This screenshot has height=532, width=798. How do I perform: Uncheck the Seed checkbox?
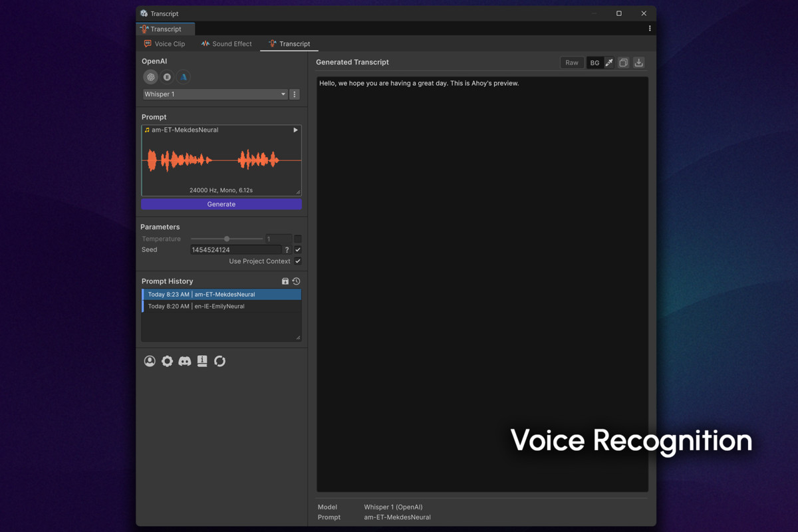[297, 249]
